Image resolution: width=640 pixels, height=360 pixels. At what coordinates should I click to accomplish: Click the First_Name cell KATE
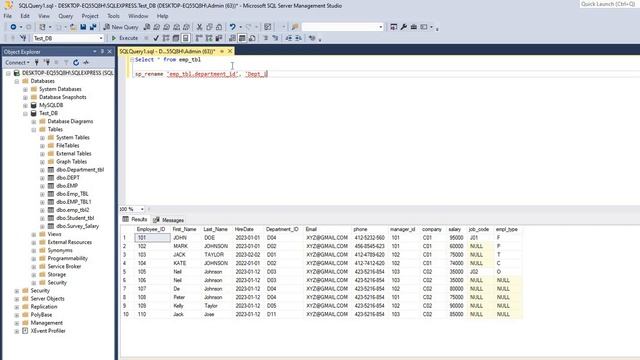(x=180, y=263)
